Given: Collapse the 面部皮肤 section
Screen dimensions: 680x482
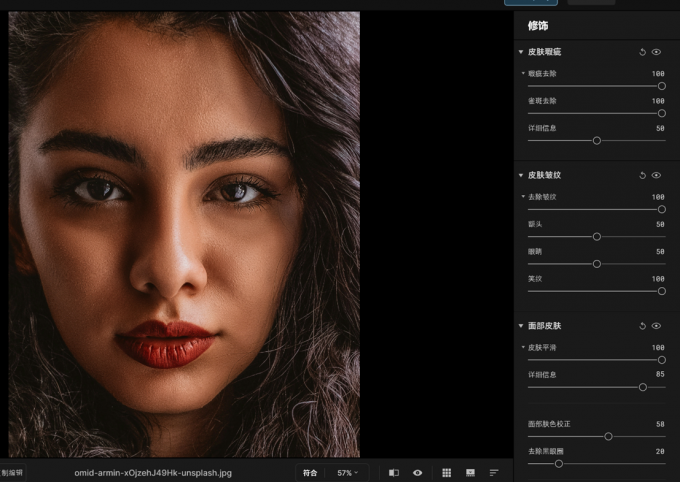Looking at the screenshot, I should pyautogui.click(x=521, y=326).
